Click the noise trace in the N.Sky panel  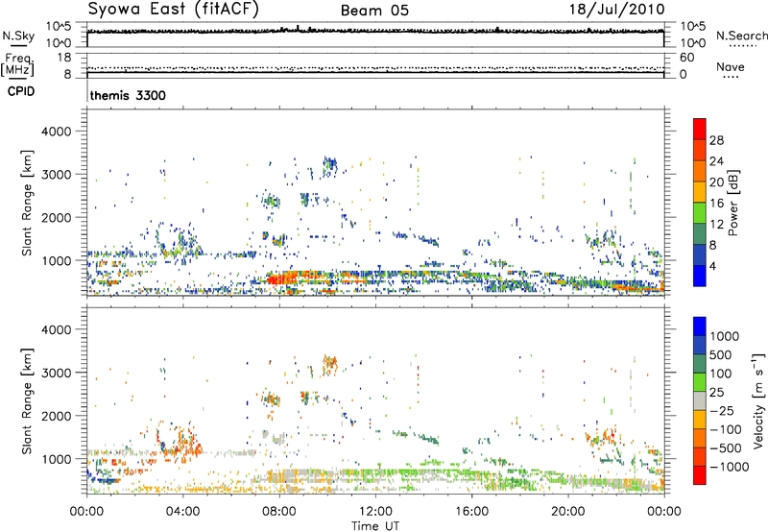375,32
